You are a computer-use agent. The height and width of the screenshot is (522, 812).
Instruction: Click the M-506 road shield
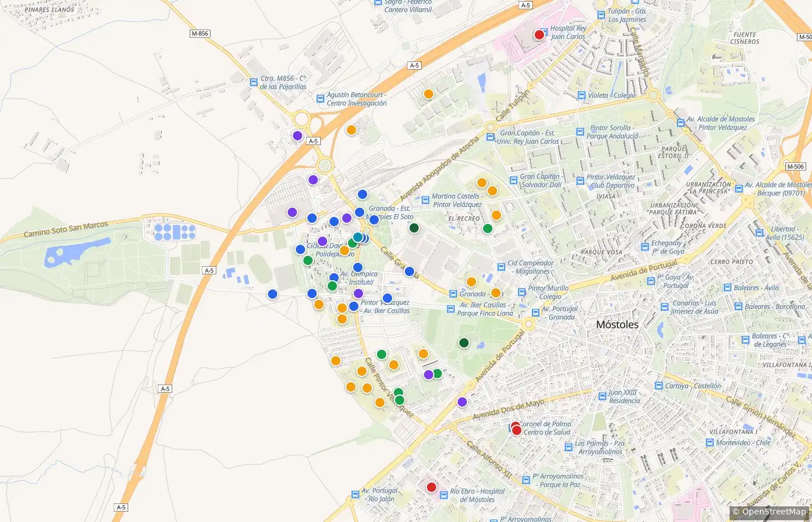tap(795, 166)
